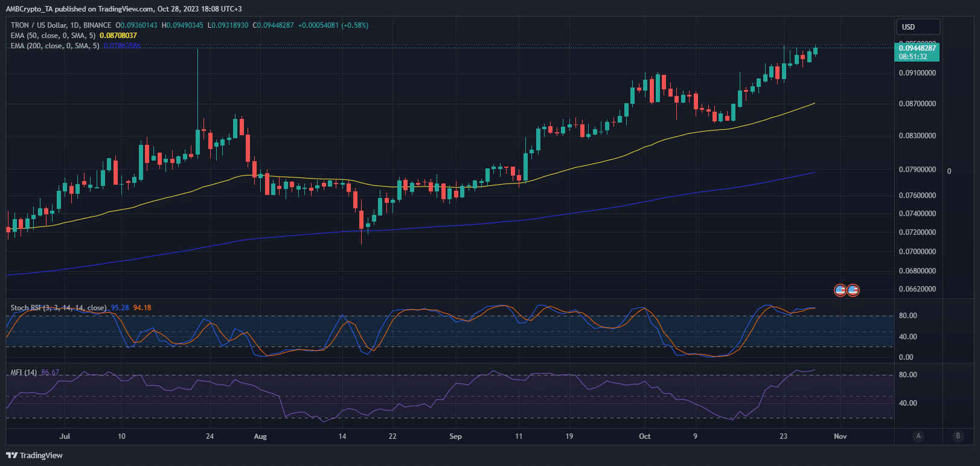This screenshot has width=980, height=466.
Task: Click the Nov label on the time axis
Action: coord(841,436)
